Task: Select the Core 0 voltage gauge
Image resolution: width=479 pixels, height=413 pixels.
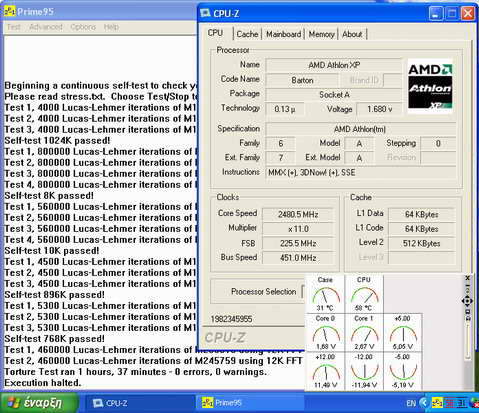Action: (325, 332)
